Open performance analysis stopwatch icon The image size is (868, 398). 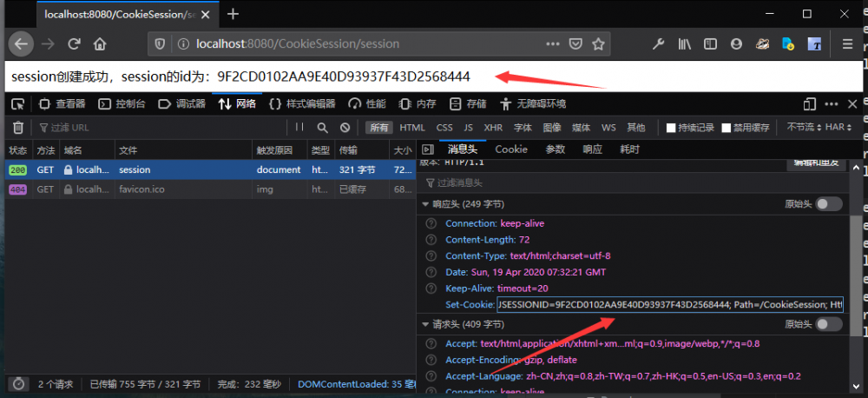point(19,383)
